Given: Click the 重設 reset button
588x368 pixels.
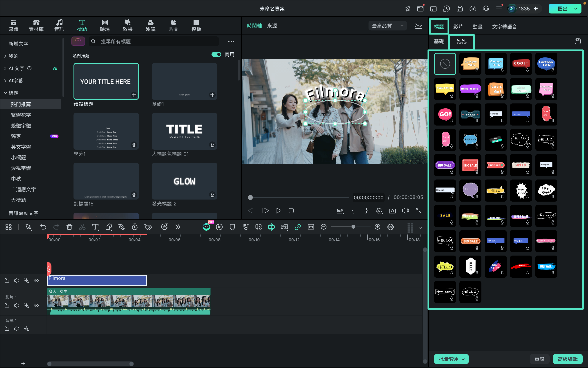Looking at the screenshot, I should [x=539, y=359].
